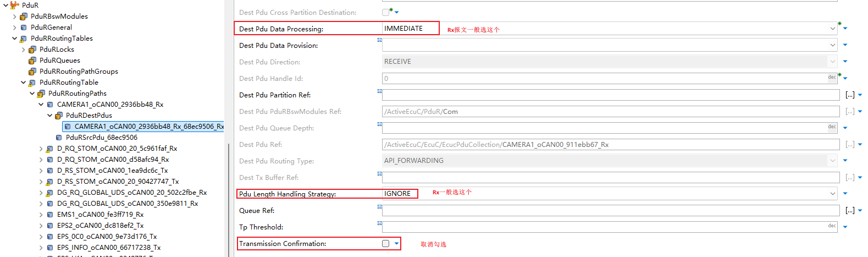Open blue arrow menu for Dest Pdu Handle Id
Image resolution: width=868 pixels, height=257 pixels.
click(845, 78)
